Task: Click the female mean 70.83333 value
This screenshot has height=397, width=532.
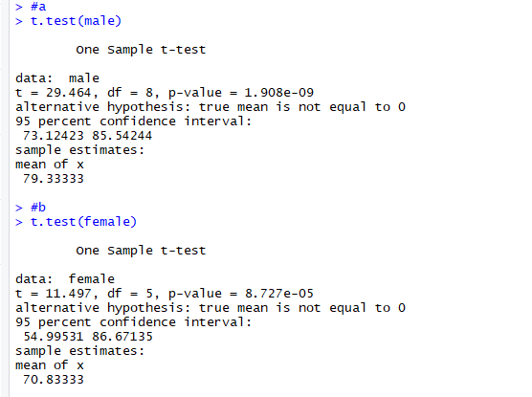Action: point(54,380)
